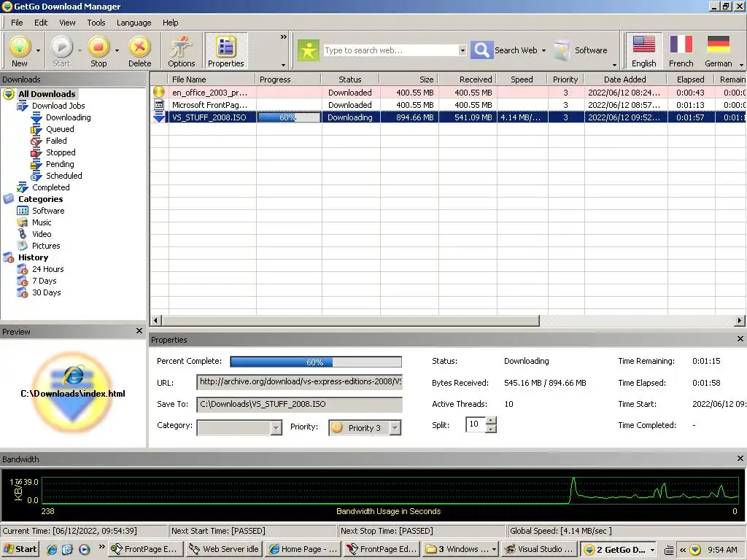Click the bandwidth usage graph
Image resolution: width=747 pixels, height=560 pixels.
390,489
